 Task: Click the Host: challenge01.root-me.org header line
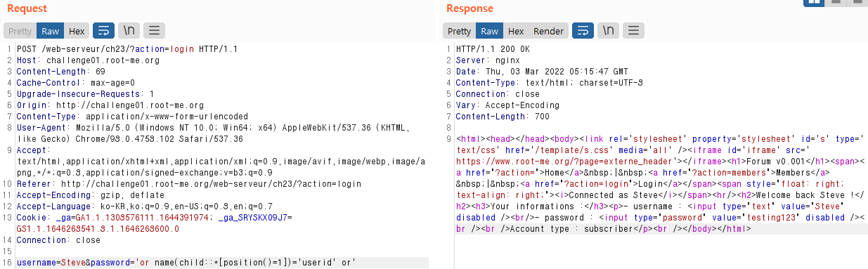tap(88, 60)
